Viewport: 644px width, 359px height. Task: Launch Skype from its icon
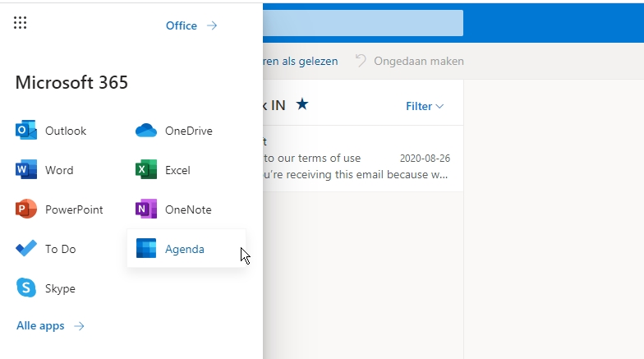(26, 288)
